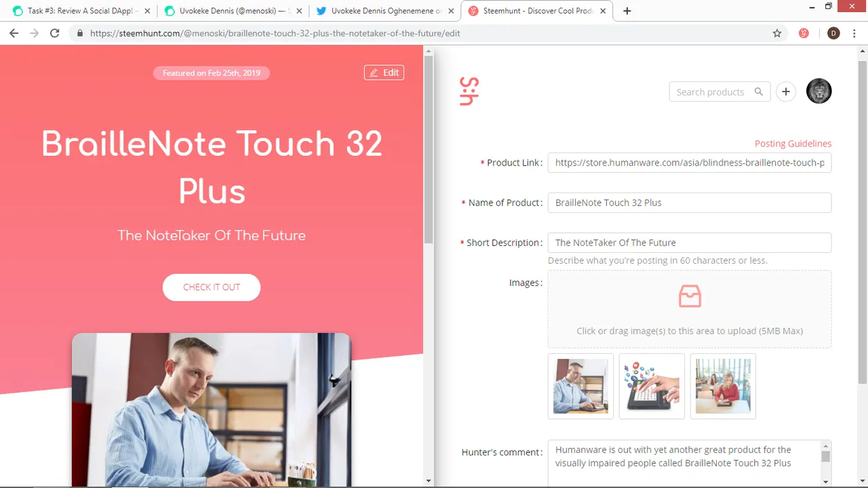Click the Short Description field

click(x=690, y=243)
